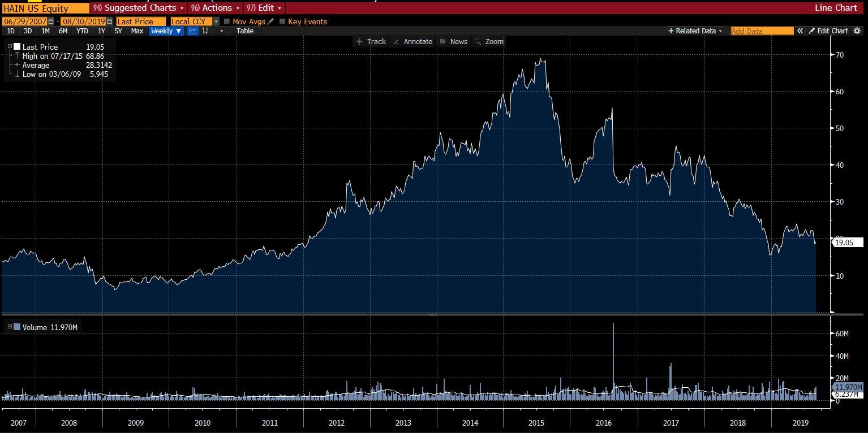Image resolution: width=868 pixels, height=433 pixels.
Task: Enable the Key Events checkbox
Action: coord(282,21)
